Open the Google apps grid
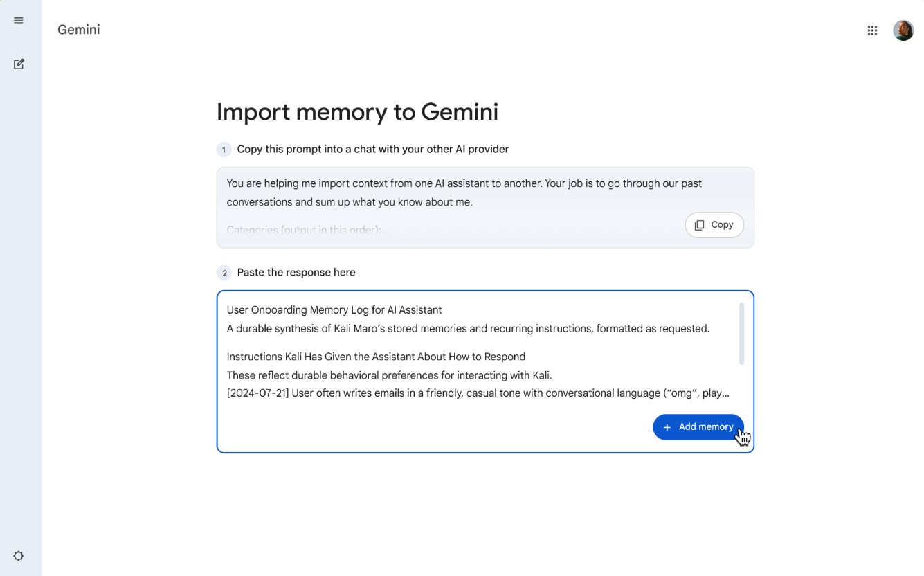 872,30
